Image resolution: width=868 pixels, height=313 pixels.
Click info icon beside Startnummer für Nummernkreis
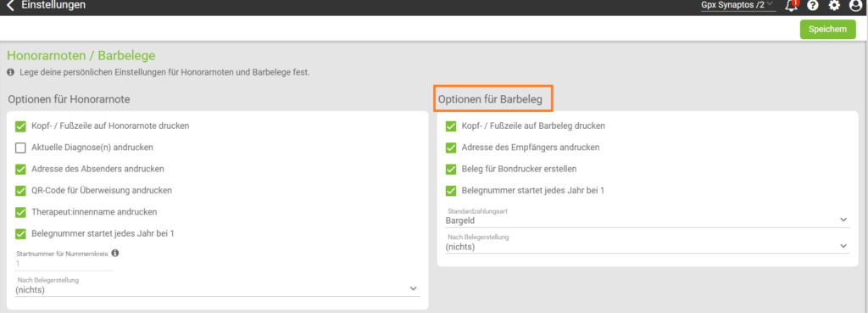coord(115,253)
